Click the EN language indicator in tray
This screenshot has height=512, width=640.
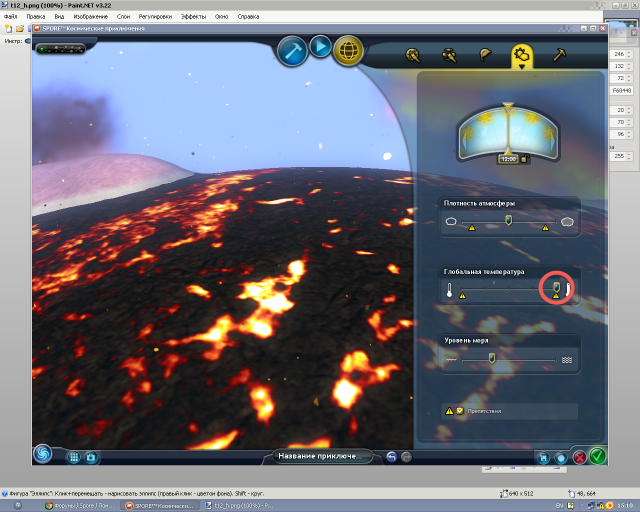coord(559,505)
